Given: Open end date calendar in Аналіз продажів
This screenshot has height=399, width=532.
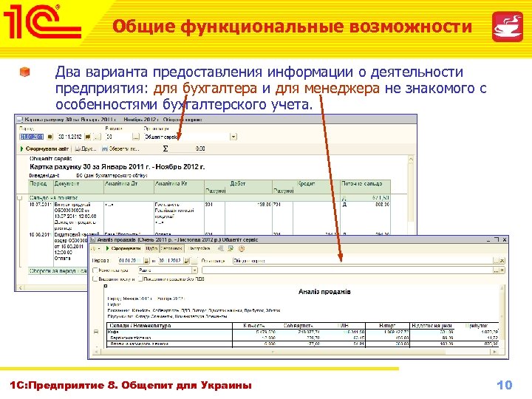Looking at the screenshot, I should (187, 261).
